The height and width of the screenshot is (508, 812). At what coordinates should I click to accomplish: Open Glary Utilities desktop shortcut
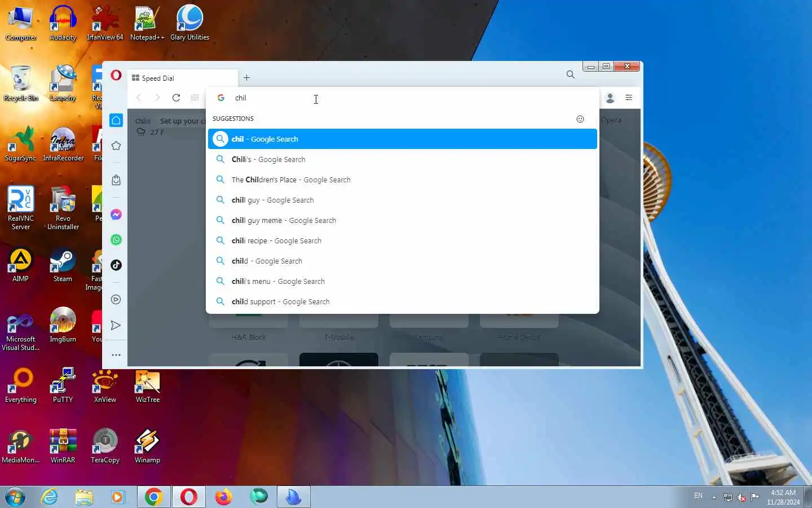tap(189, 23)
